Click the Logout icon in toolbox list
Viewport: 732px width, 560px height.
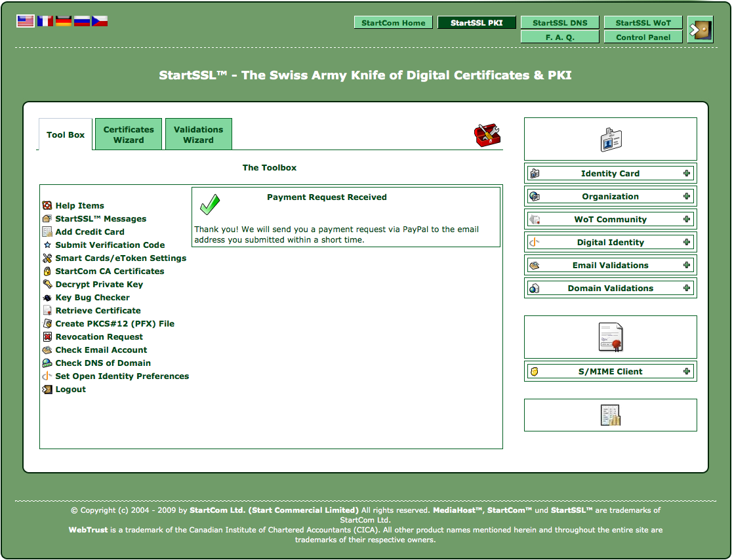coord(47,389)
